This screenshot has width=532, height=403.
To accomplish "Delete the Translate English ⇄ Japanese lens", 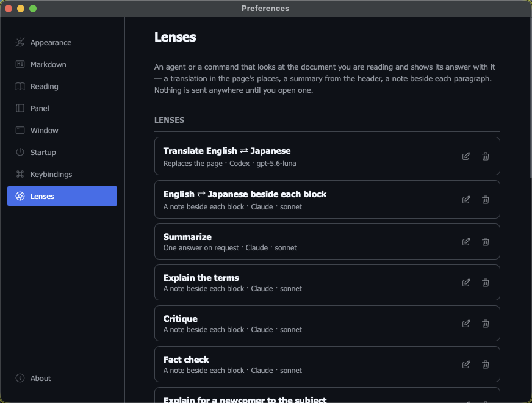I will click(486, 156).
